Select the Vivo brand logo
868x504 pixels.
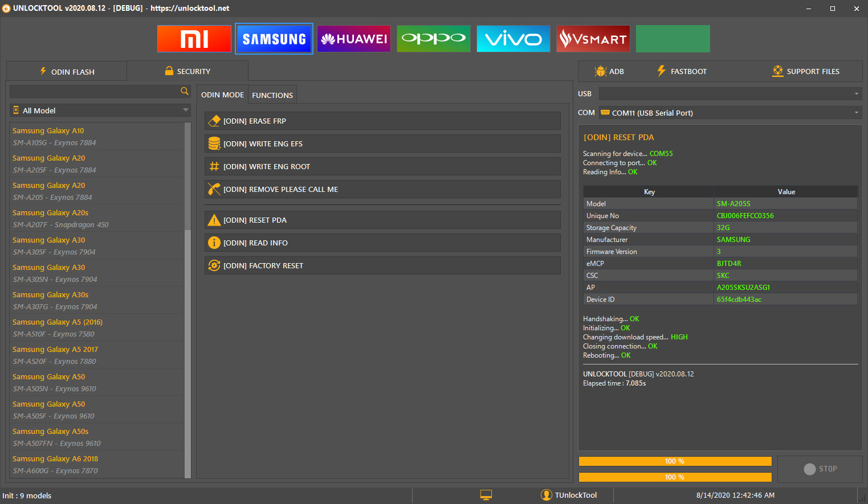click(514, 39)
